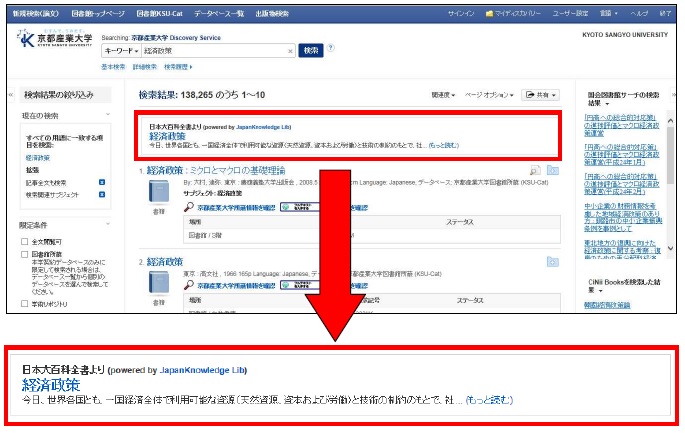The height and width of the screenshot is (433, 685).
Task: Click right panel scrollbar up arrow
Action: pos(670,120)
